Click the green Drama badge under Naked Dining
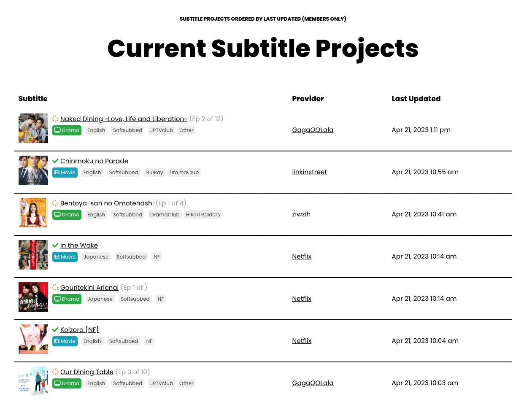 [x=67, y=130]
